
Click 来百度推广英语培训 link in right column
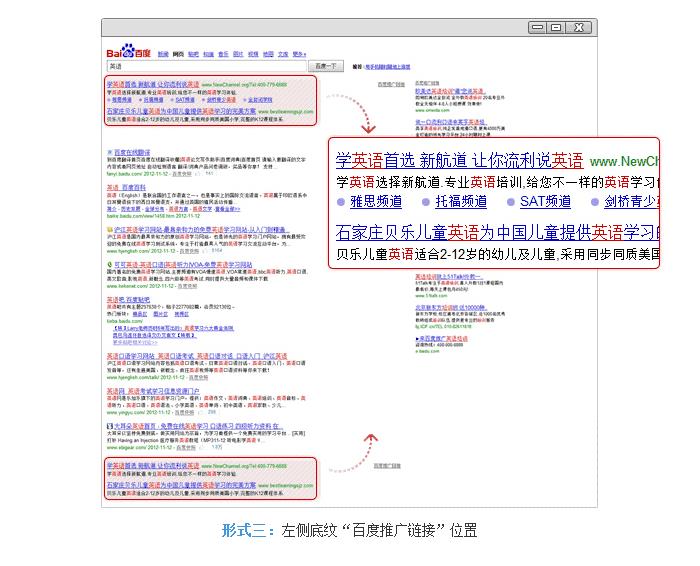(442, 339)
